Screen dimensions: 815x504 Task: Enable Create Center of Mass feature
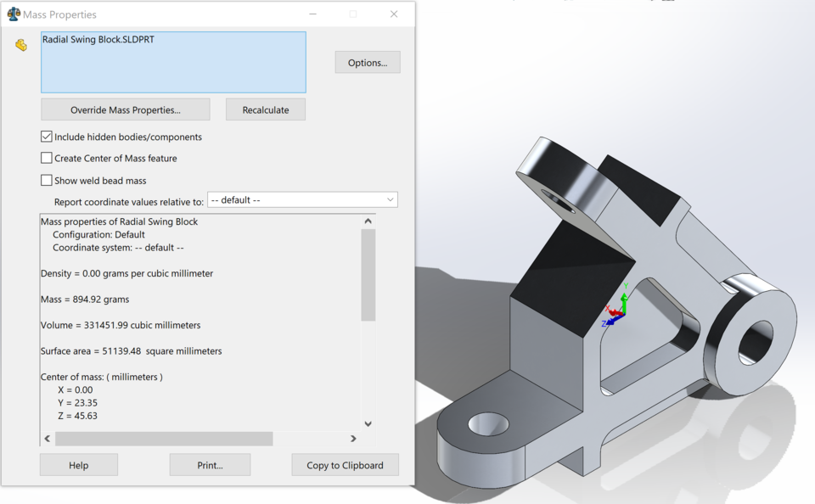47,158
